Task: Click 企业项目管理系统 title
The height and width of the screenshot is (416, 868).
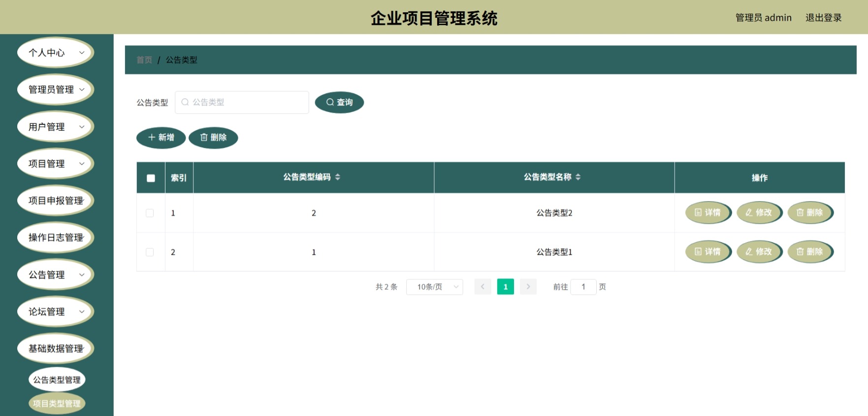Action: [x=434, y=18]
